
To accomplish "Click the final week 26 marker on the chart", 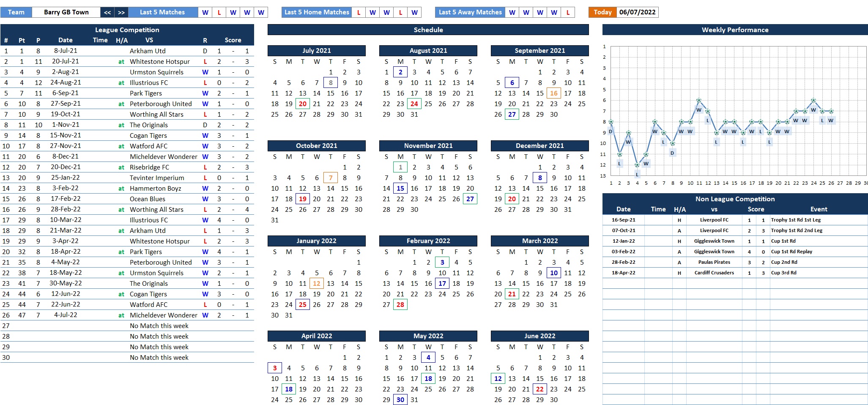I will pos(831,111).
